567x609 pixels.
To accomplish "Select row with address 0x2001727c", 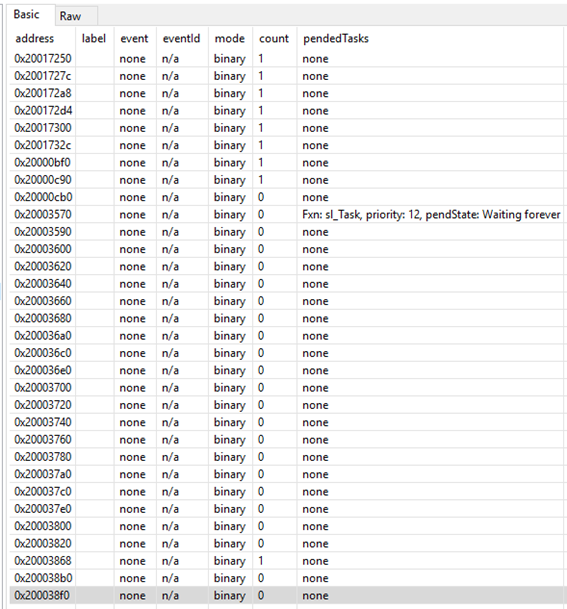I will [x=287, y=76].
